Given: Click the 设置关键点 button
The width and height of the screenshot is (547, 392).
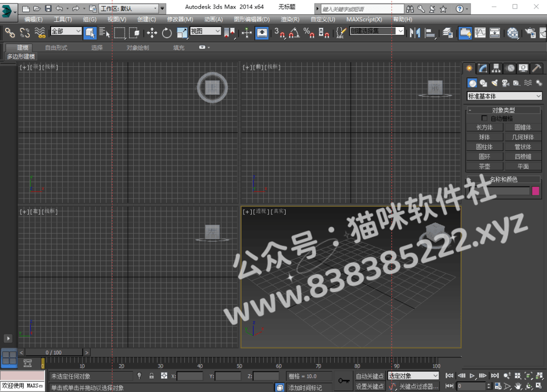Looking at the screenshot, I should coord(369,386).
